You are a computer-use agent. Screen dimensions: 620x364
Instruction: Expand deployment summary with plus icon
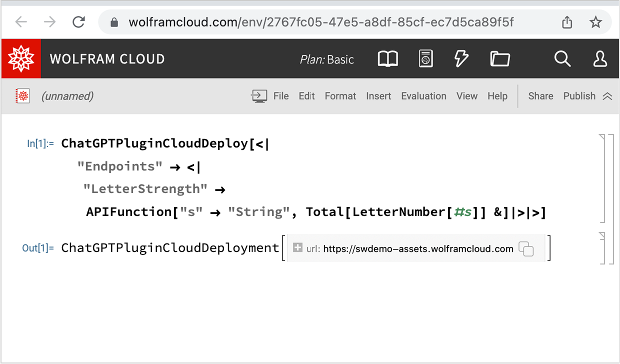[x=297, y=247]
